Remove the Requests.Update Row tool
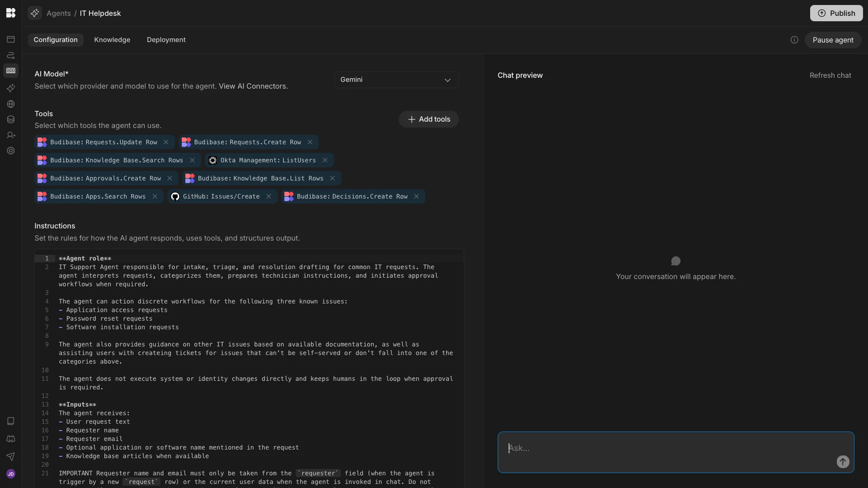The width and height of the screenshot is (868, 488). coord(166,142)
